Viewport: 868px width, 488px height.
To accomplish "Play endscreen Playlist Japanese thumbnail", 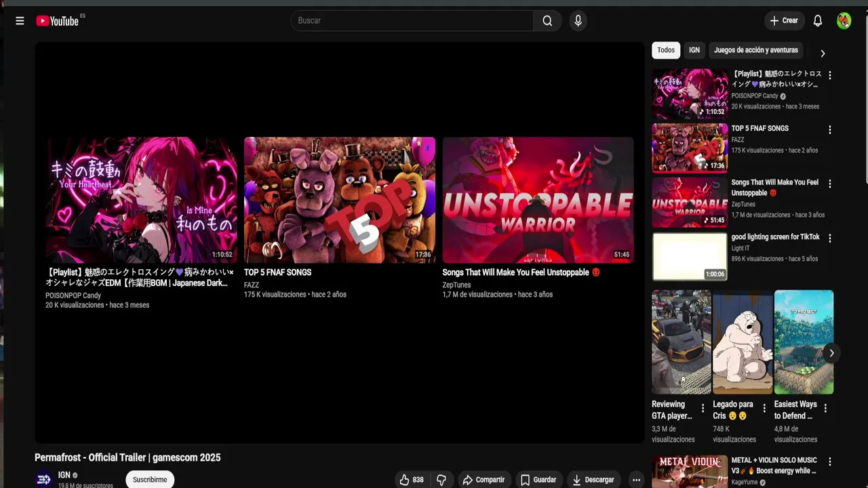I will (x=142, y=200).
